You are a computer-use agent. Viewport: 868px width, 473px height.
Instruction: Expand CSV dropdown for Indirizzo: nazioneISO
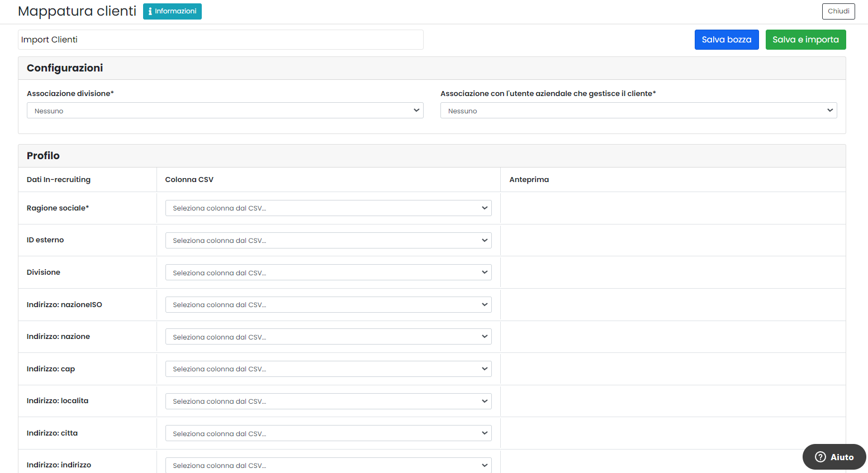(x=329, y=305)
